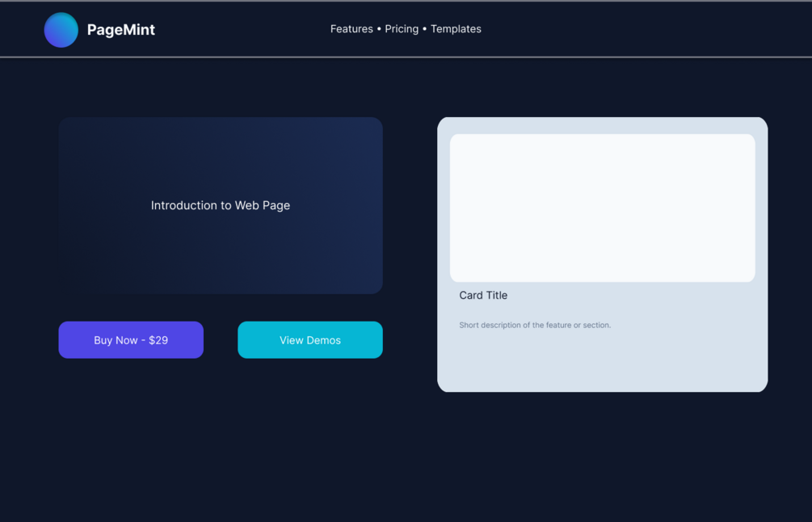The height and width of the screenshot is (522, 812).
Task: Click the PageMint gradient circle logo
Action: (x=61, y=30)
